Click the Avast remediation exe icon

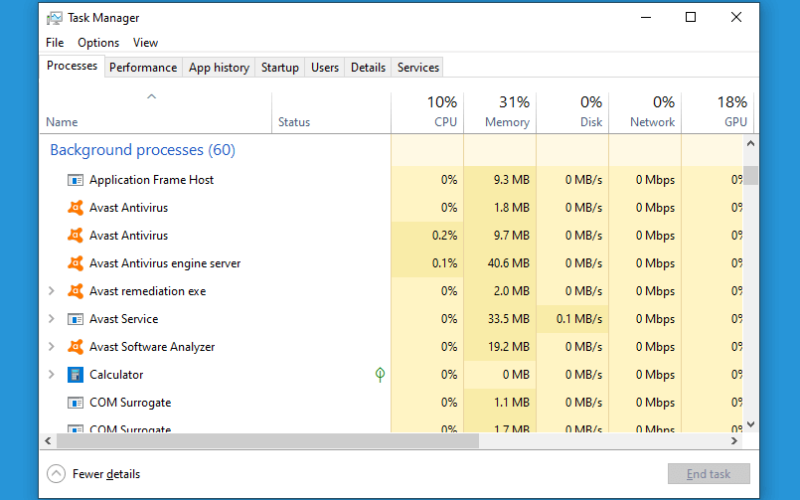(x=76, y=291)
